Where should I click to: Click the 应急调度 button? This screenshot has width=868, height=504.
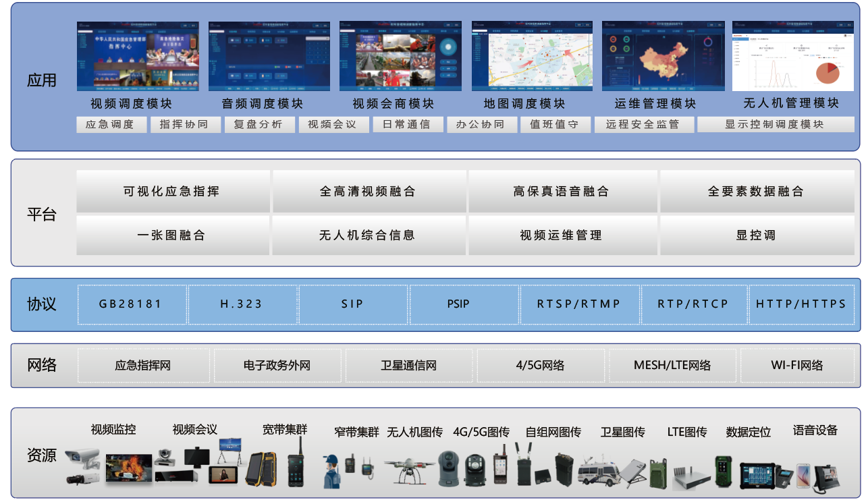pos(111,125)
